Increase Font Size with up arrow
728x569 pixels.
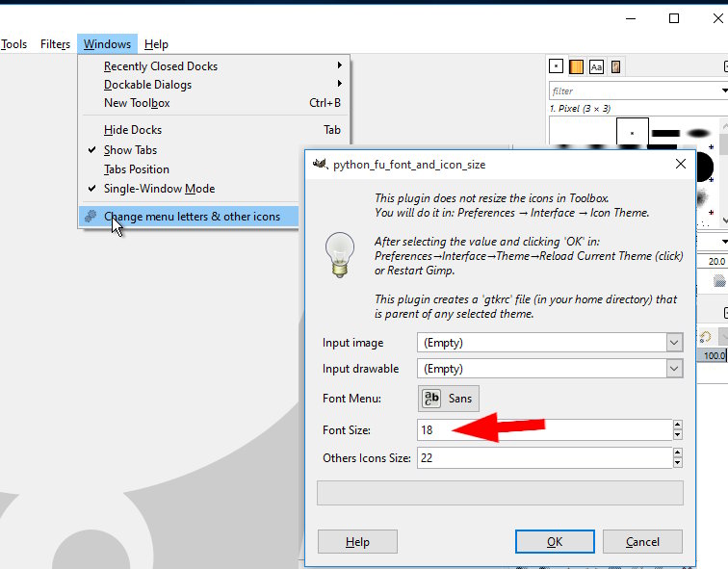click(677, 425)
